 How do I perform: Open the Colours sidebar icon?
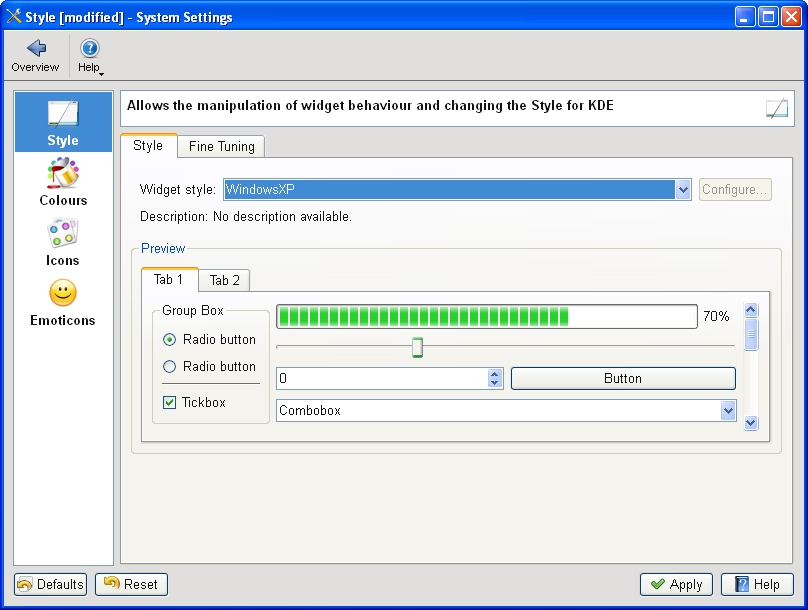(63, 173)
